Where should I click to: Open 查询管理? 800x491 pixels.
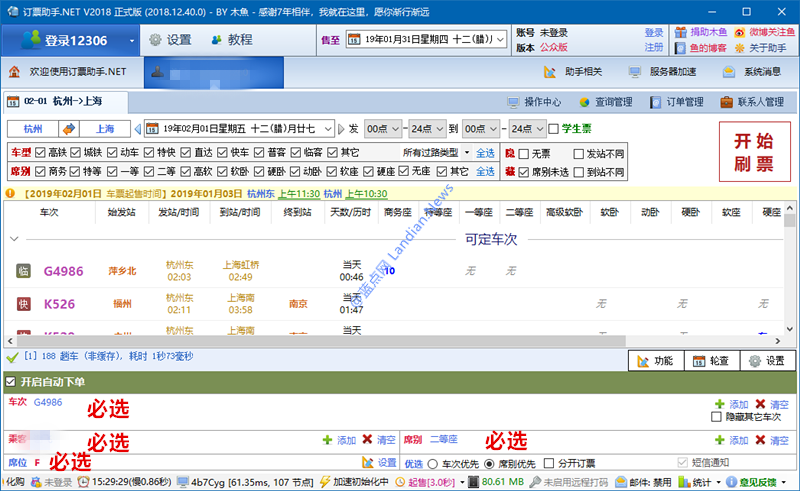click(x=606, y=102)
